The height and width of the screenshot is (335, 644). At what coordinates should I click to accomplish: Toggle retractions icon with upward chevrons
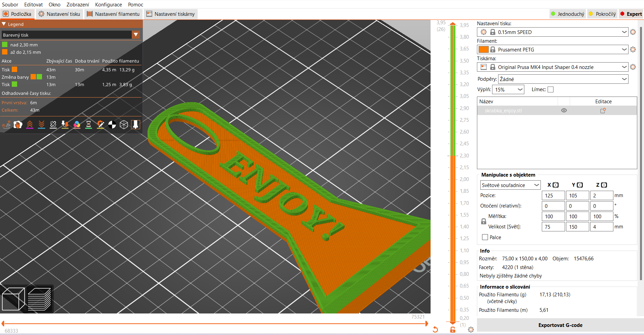(x=30, y=125)
